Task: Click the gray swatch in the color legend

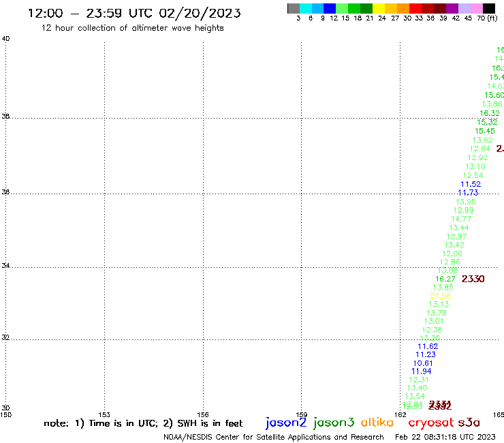Action: point(294,8)
